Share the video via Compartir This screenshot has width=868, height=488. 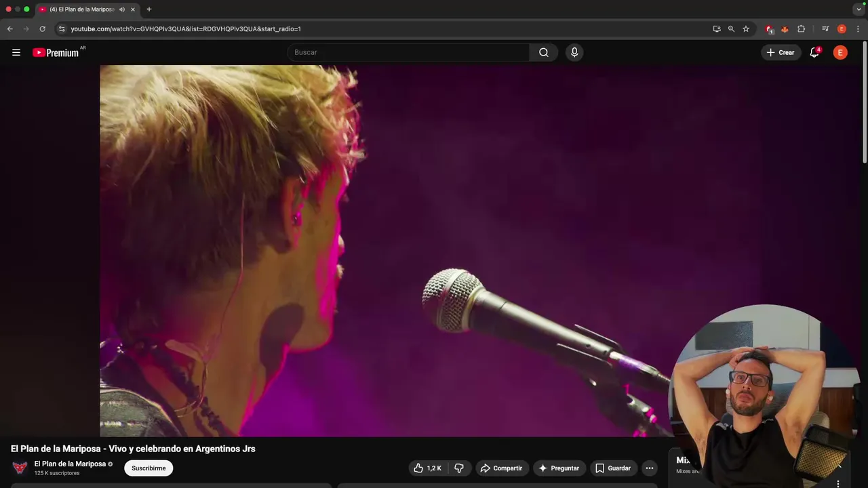click(x=501, y=468)
